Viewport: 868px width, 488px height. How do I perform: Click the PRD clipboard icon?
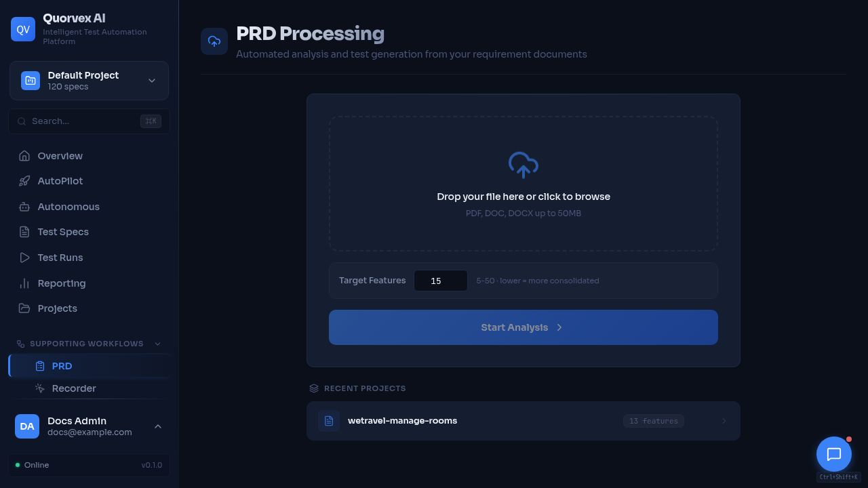point(40,366)
